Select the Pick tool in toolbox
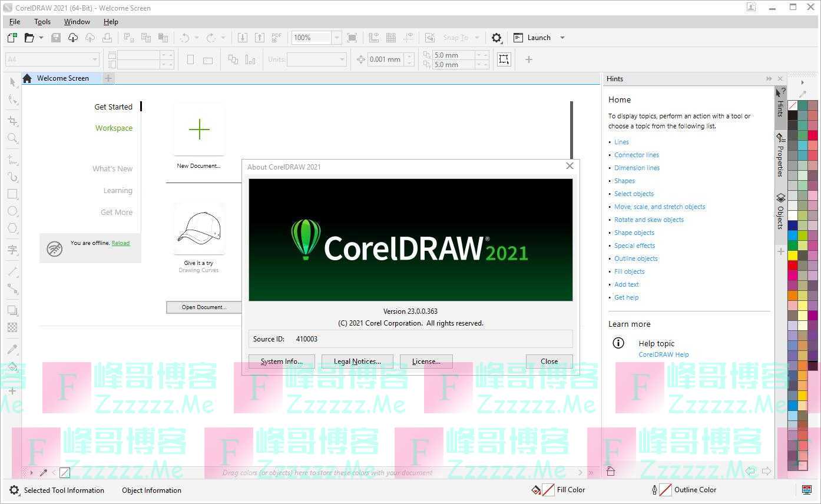 click(12, 82)
